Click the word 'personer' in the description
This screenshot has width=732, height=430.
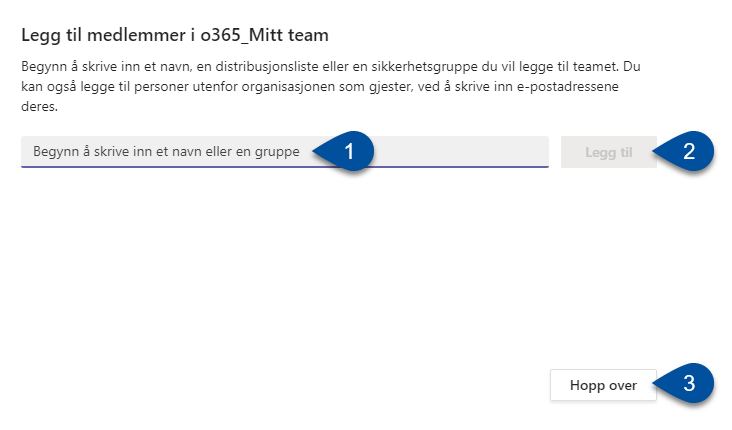(x=161, y=87)
